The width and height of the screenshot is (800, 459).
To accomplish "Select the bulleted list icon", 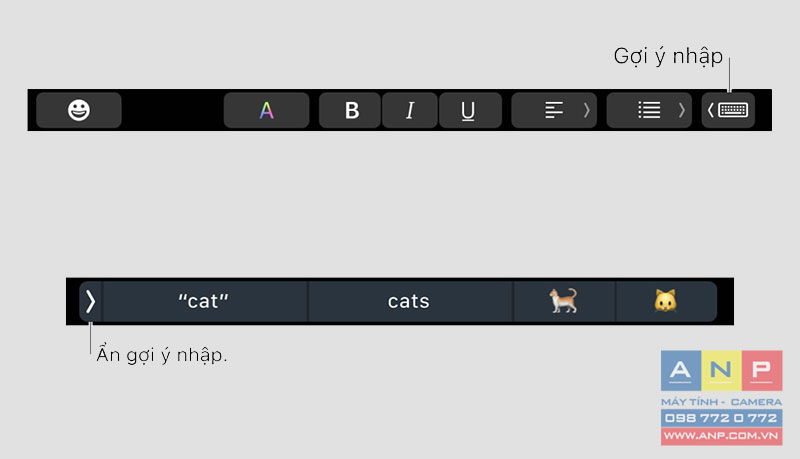I will pos(649,110).
